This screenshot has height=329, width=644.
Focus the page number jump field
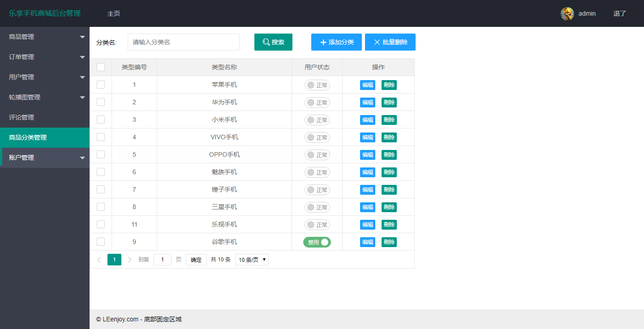[x=163, y=260]
